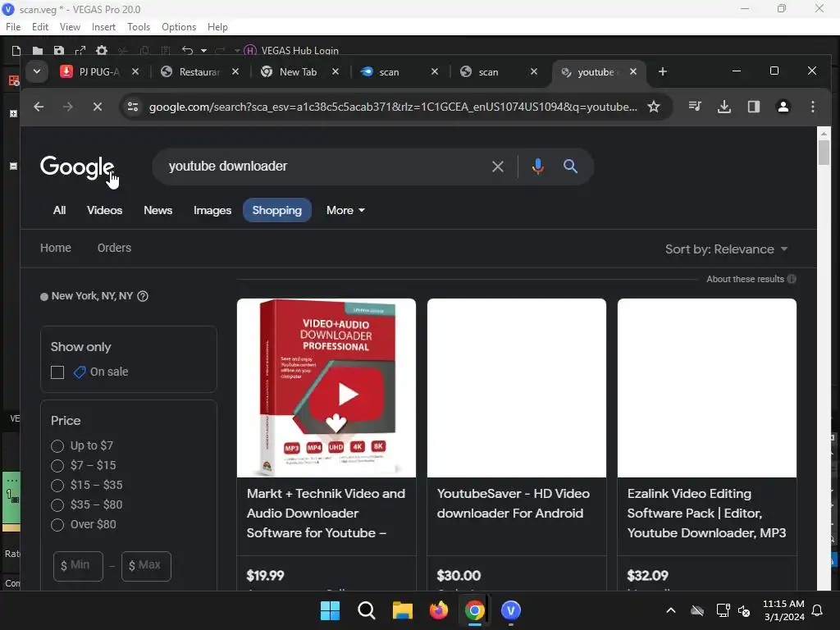
Task: Expand the VEGAS undo history dropdown arrow
Action: [203, 51]
